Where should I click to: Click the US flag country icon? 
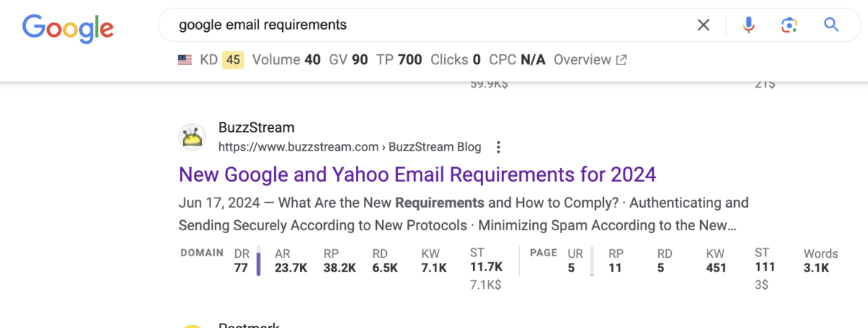(184, 60)
